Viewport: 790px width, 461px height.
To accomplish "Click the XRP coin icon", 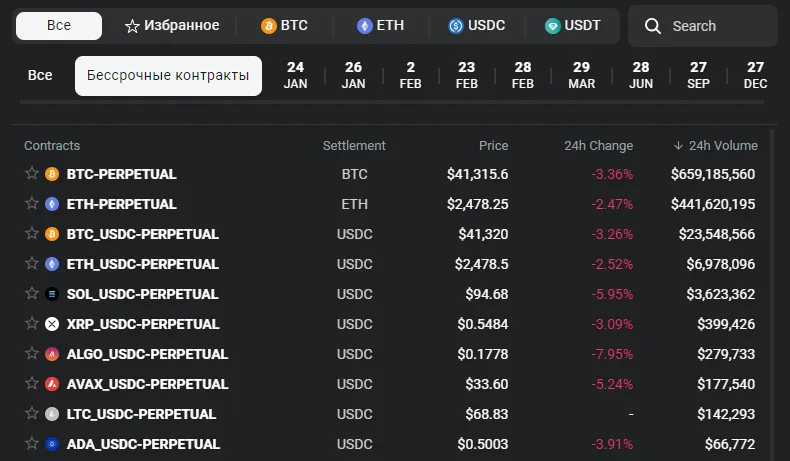I will [x=52, y=324].
